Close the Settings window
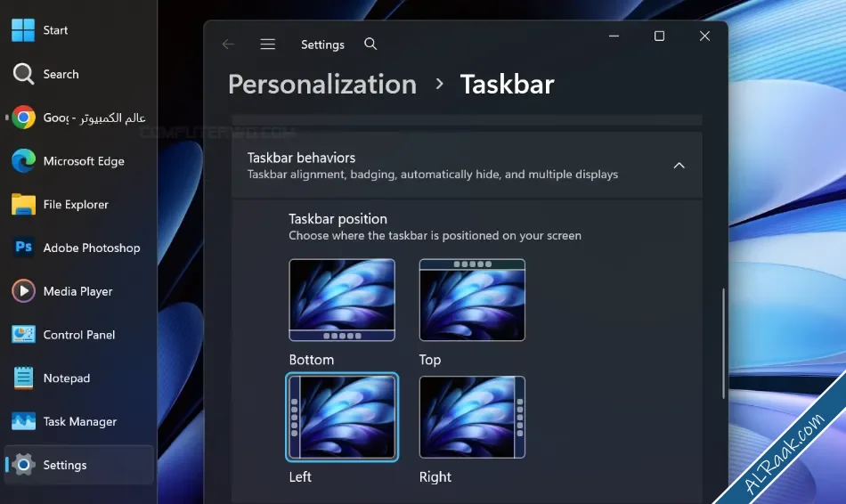 [704, 37]
